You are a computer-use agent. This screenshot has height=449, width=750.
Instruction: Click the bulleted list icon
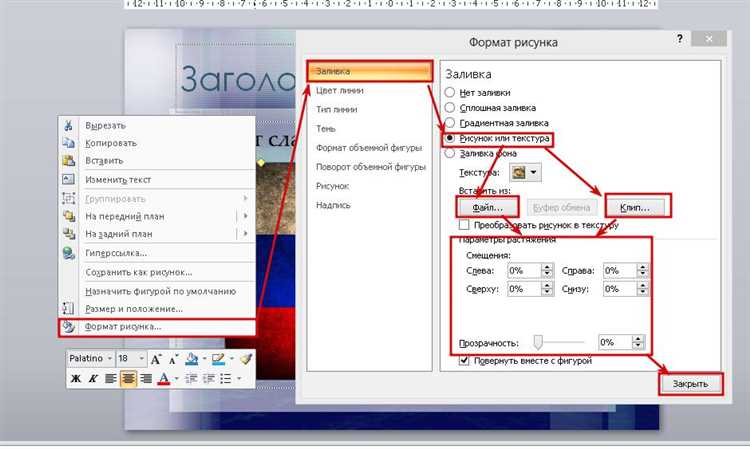click(226, 379)
